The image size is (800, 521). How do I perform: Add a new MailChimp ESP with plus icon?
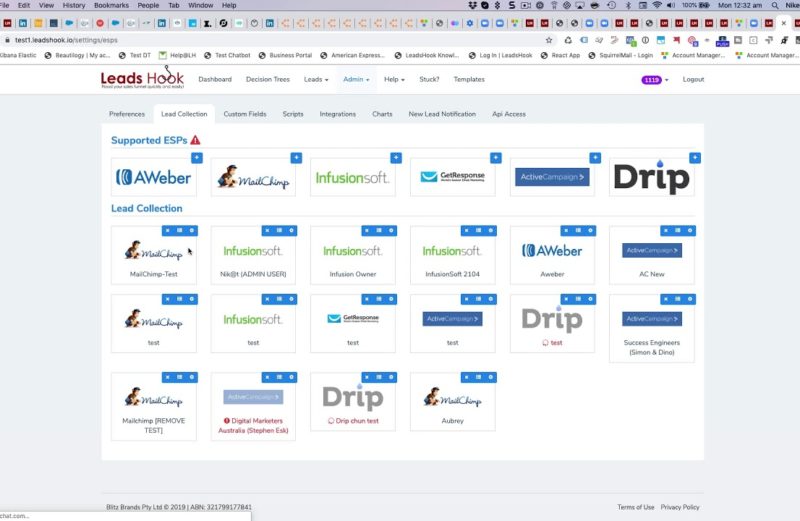[296, 158]
